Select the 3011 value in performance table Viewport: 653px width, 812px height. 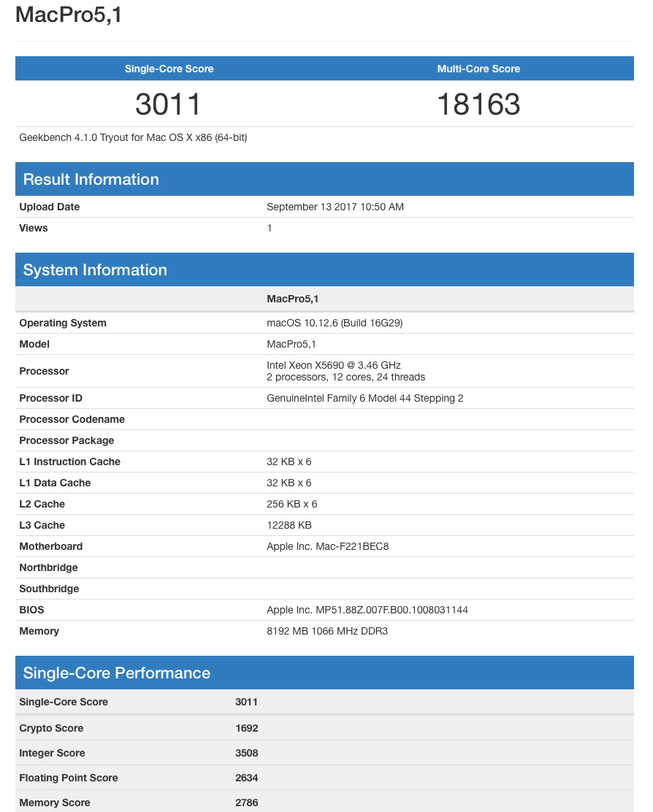246,702
